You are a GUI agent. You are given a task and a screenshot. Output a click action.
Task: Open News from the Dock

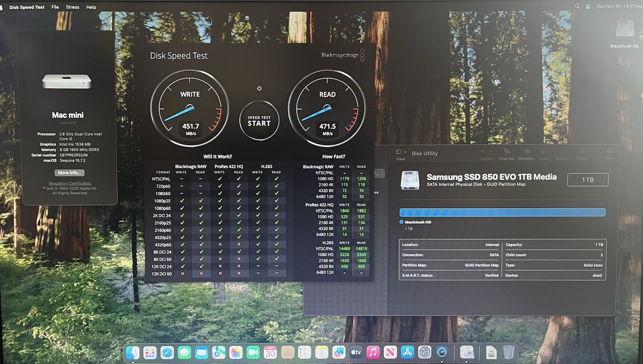[x=390, y=353]
